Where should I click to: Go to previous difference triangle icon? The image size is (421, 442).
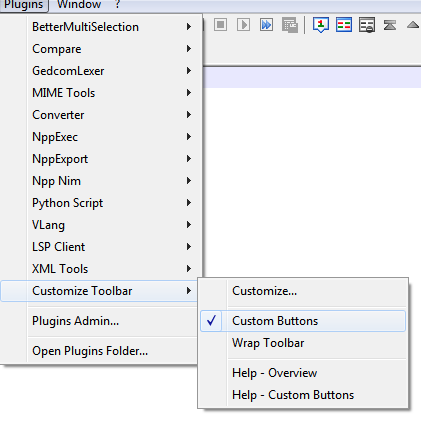(413, 25)
